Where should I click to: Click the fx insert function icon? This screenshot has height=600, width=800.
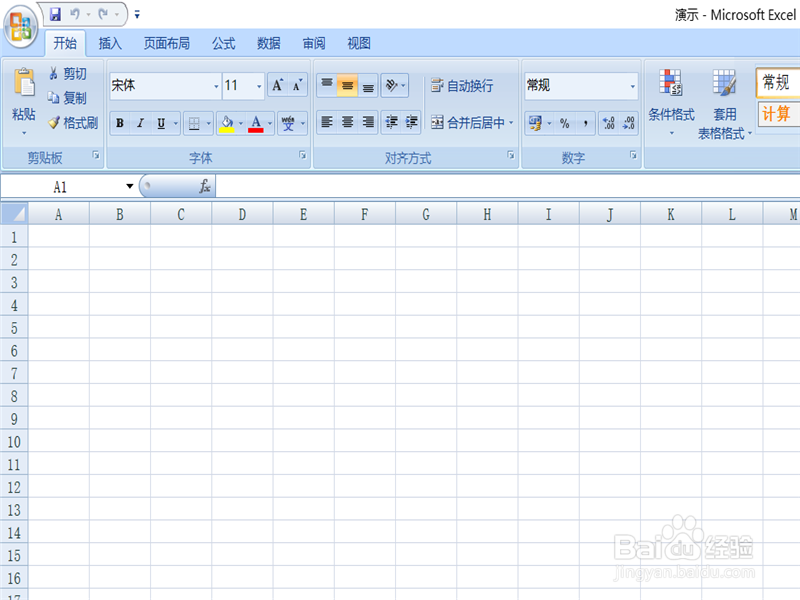tap(205, 186)
